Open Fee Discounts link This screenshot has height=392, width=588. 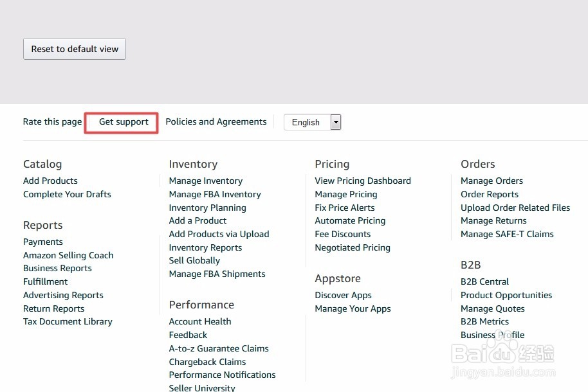[x=343, y=234]
